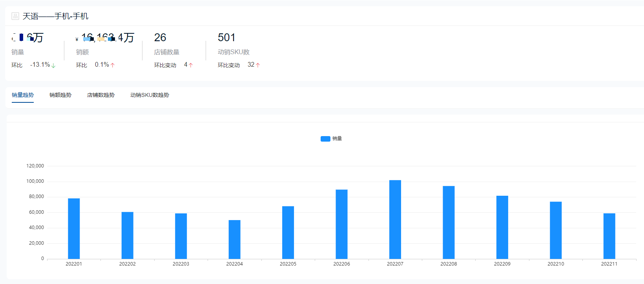Click the up arrow beside 0.1%
The image size is (644, 284).
pyautogui.click(x=113, y=65)
